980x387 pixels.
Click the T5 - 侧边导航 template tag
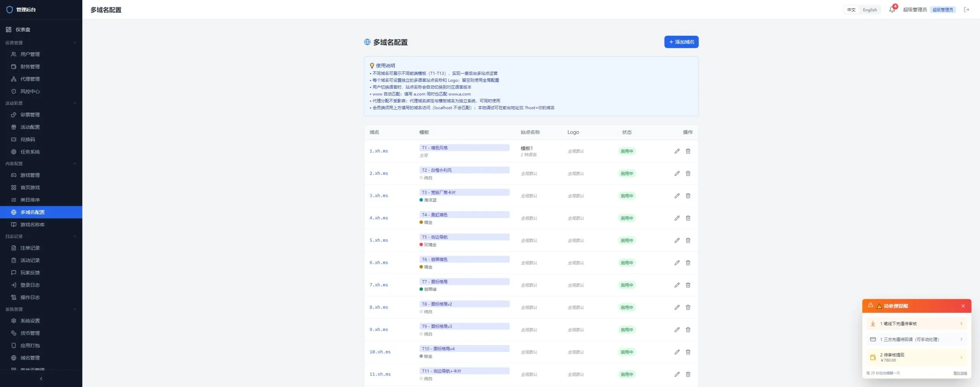pos(464,237)
